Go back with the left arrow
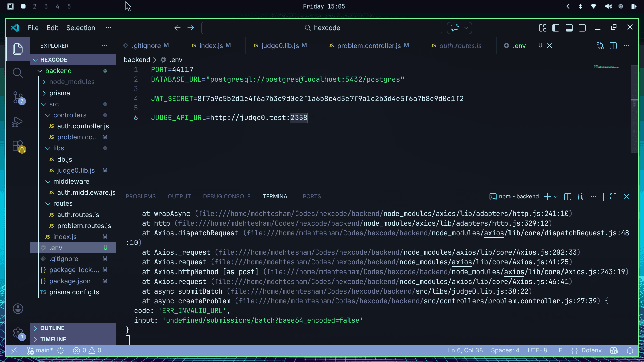This screenshot has height=362, width=644. tap(177, 28)
